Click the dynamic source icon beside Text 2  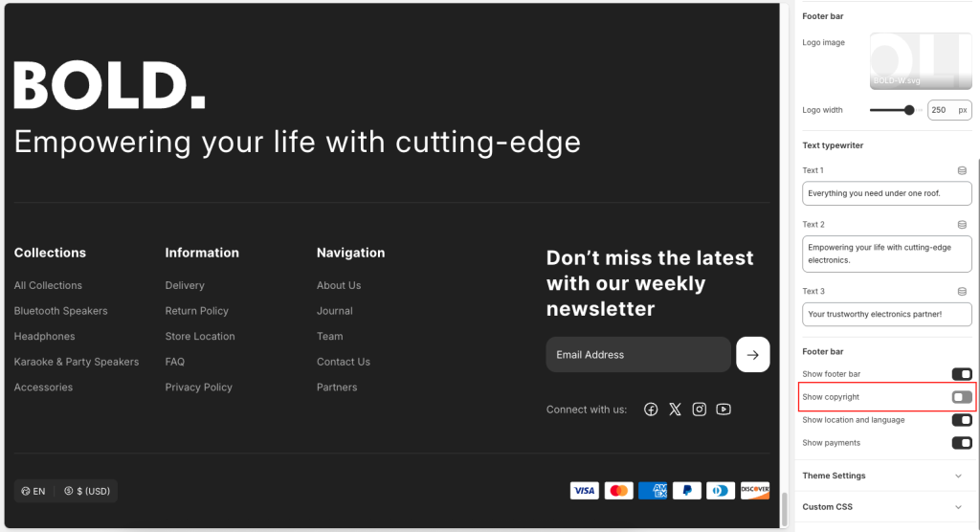tap(962, 225)
